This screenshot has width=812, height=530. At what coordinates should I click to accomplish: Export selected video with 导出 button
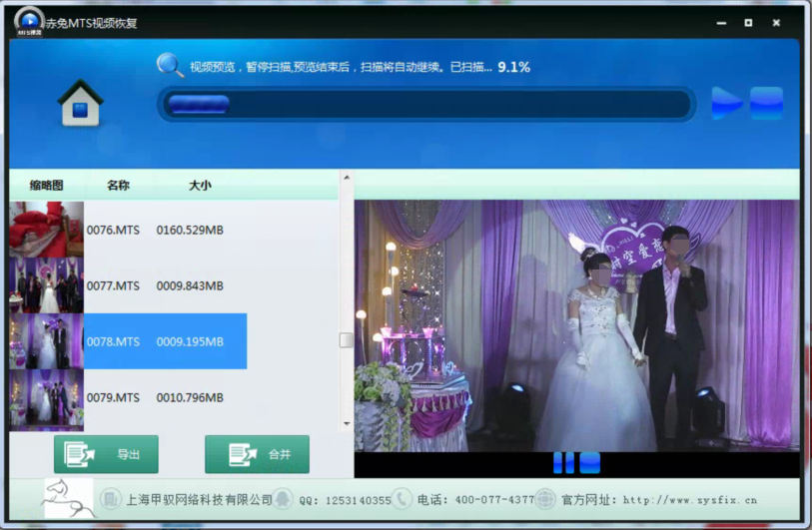point(106,454)
